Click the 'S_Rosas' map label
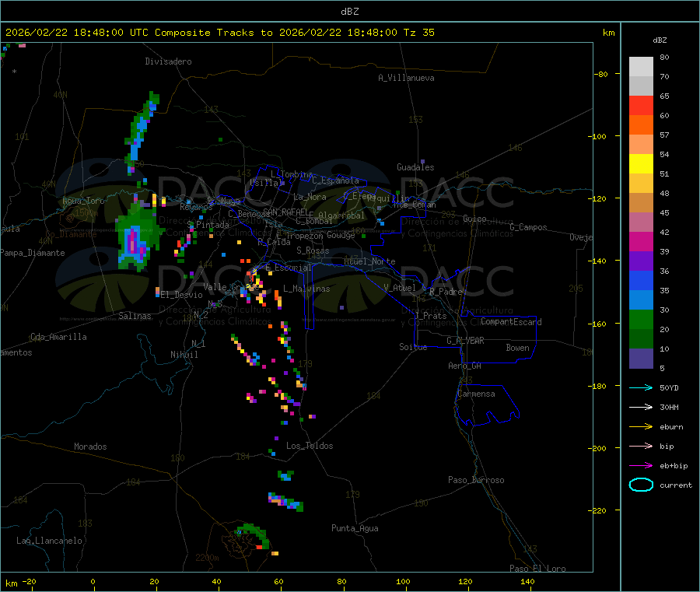This screenshot has width=700, height=592. point(313,250)
